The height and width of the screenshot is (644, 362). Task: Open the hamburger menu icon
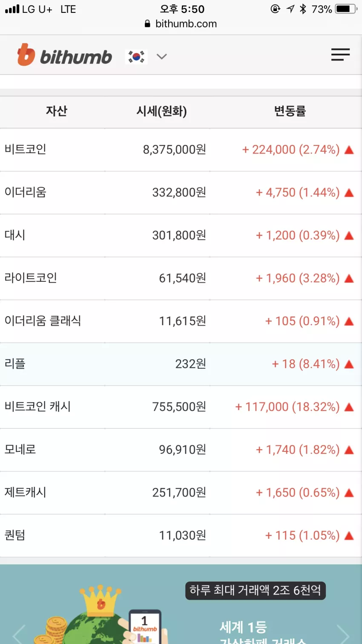click(340, 55)
